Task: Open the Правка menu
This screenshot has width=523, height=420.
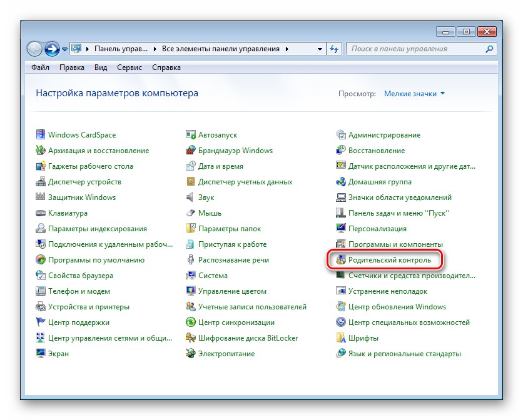Action: (72, 67)
